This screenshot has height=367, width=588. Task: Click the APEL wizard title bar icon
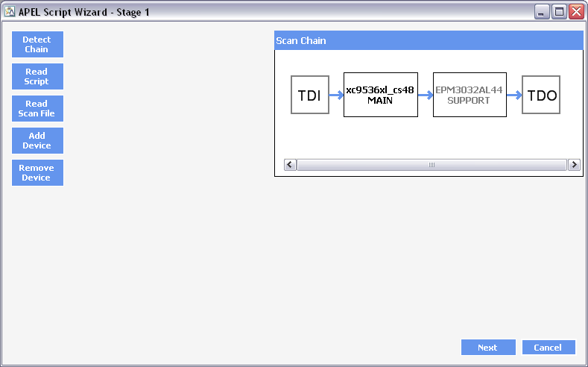[10, 12]
